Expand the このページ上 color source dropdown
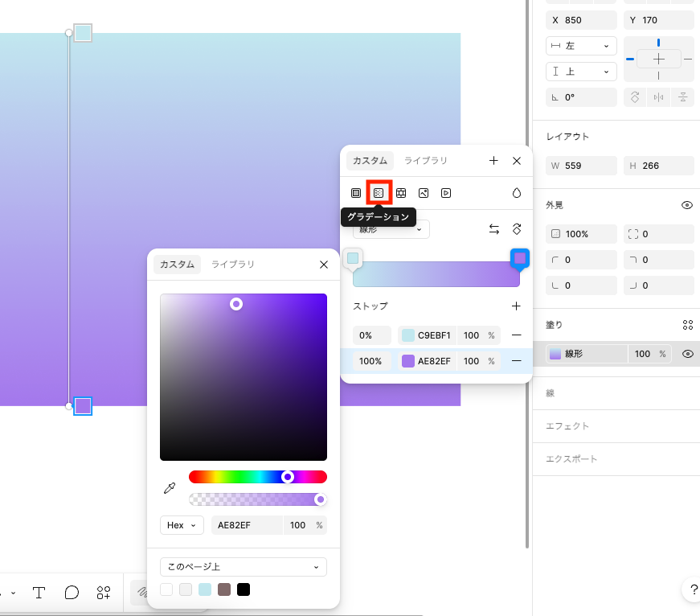Screen dimensions: 700x616 (x=243, y=567)
